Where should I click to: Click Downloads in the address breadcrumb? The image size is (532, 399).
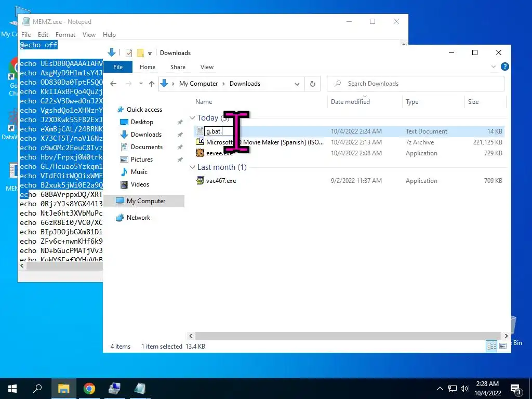coord(245,84)
